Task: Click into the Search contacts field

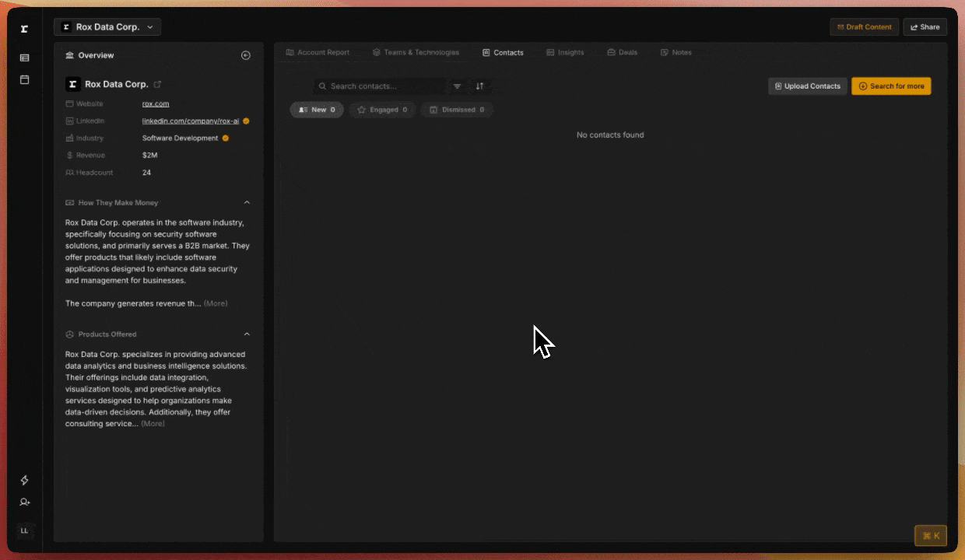Action: [381, 86]
